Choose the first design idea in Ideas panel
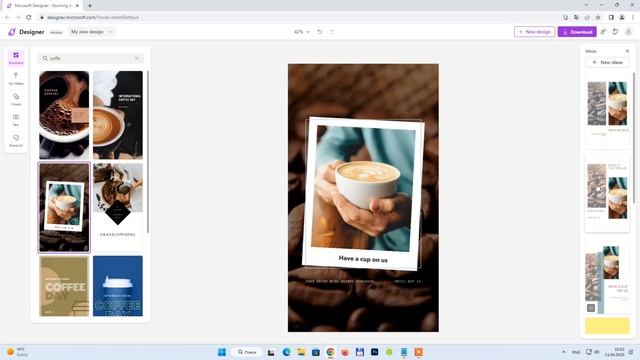 point(607,109)
